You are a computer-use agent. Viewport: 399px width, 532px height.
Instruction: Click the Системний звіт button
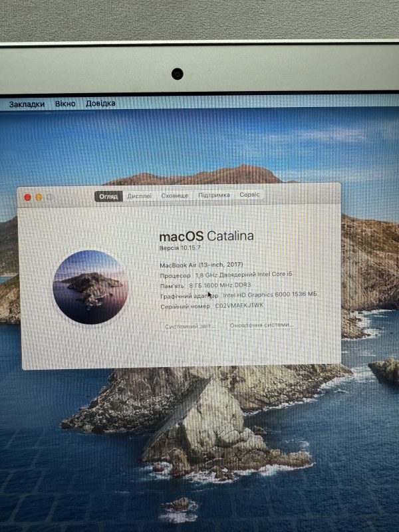[x=190, y=326]
